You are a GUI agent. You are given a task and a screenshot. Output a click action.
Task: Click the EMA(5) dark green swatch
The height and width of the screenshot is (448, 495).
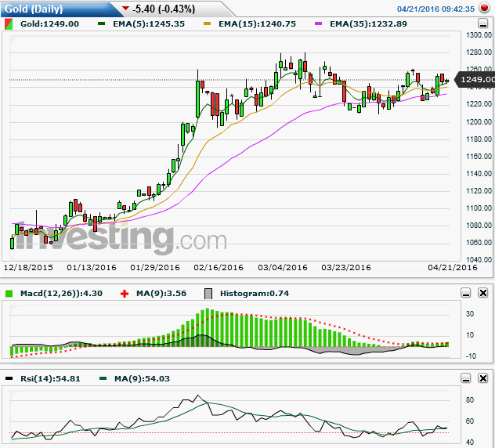[101, 23]
